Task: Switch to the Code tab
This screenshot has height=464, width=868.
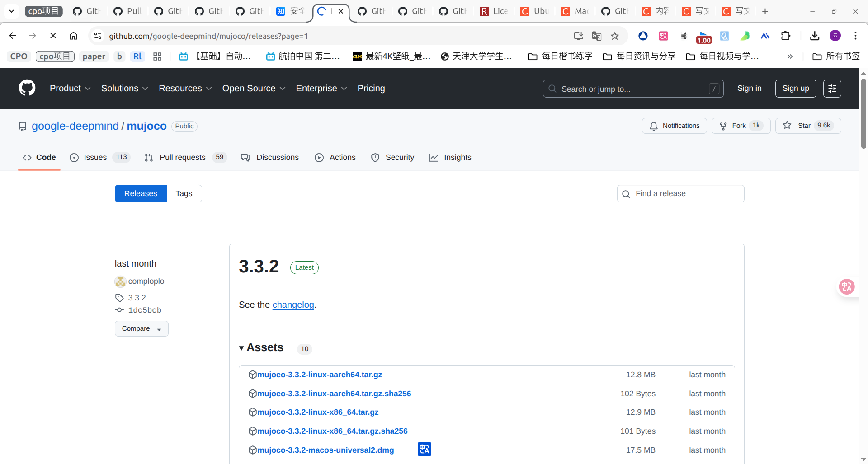Action: pyautogui.click(x=39, y=157)
